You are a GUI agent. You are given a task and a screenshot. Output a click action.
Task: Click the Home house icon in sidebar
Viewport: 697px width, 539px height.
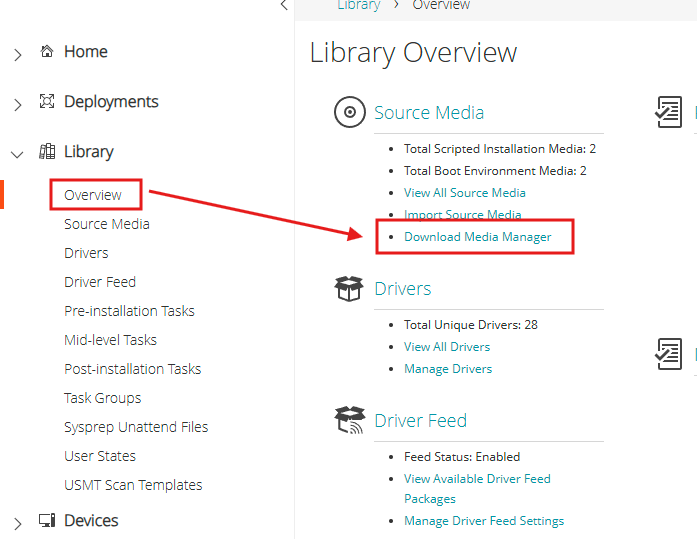[x=46, y=52]
